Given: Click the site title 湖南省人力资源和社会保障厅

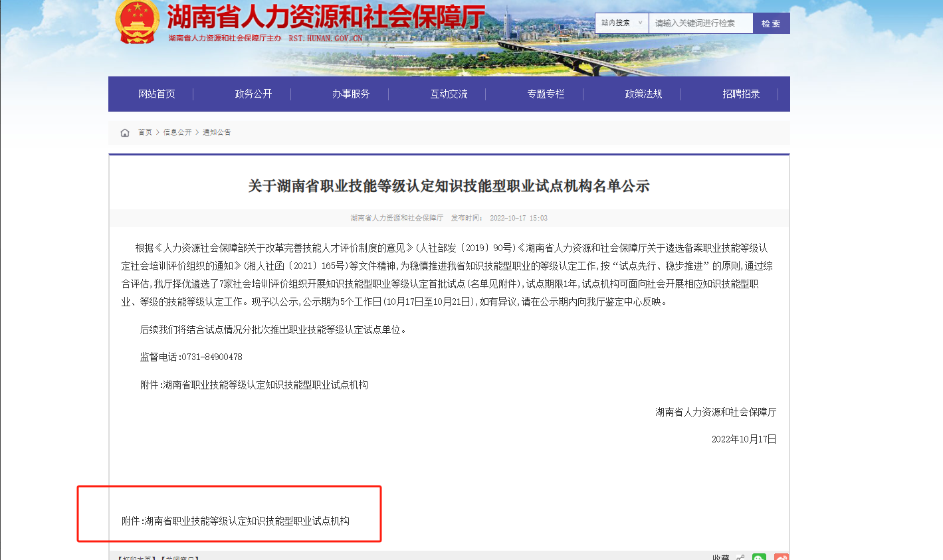Looking at the screenshot, I should pos(326,17).
